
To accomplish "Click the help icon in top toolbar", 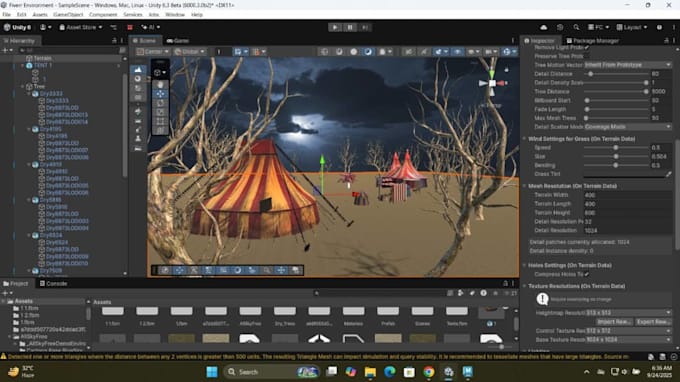I will (660, 27).
